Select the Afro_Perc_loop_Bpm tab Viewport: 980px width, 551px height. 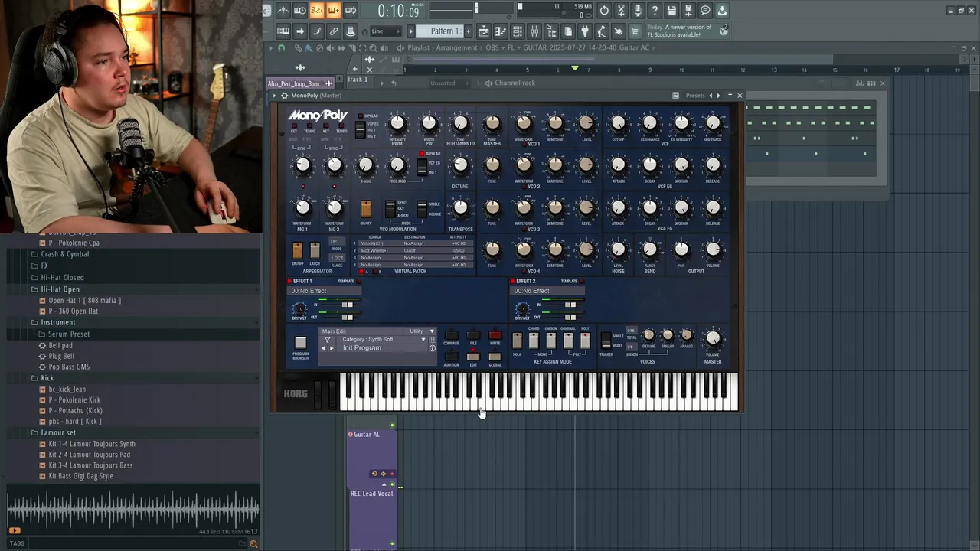point(300,83)
